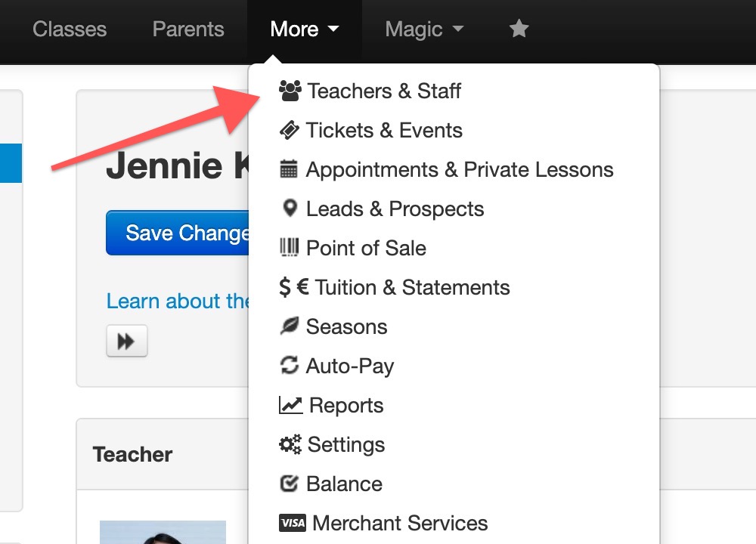Click the fast-forward double arrow button
The width and height of the screenshot is (756, 544).
pyautogui.click(x=127, y=342)
